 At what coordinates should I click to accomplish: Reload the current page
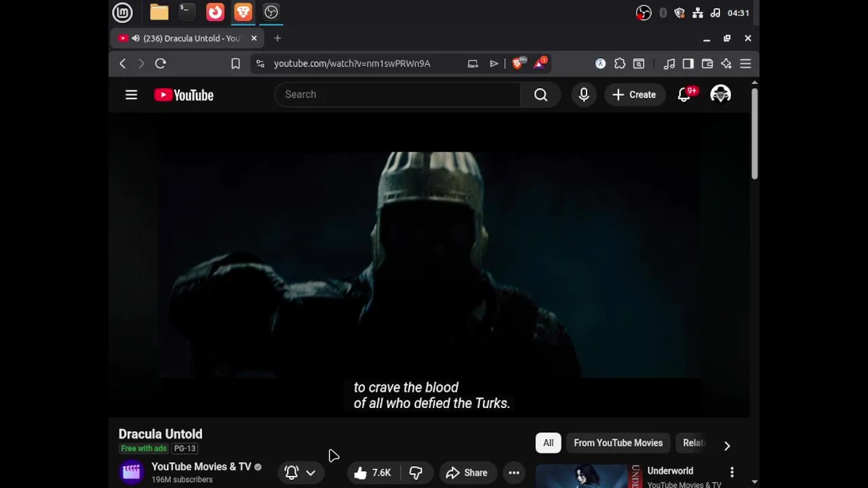point(161,64)
